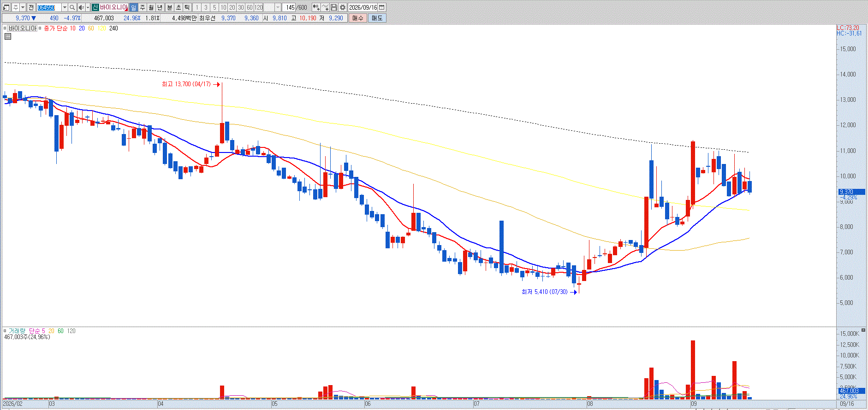Open the interval custom dropdown arrow

click(x=278, y=7)
